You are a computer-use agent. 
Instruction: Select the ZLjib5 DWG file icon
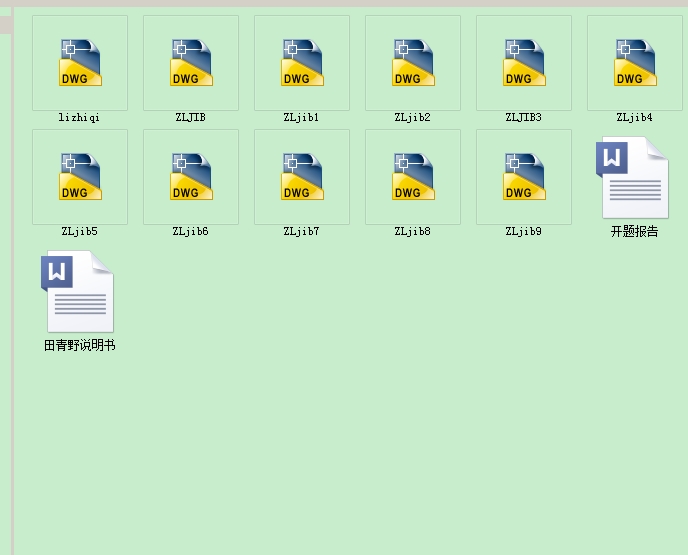click(80, 177)
